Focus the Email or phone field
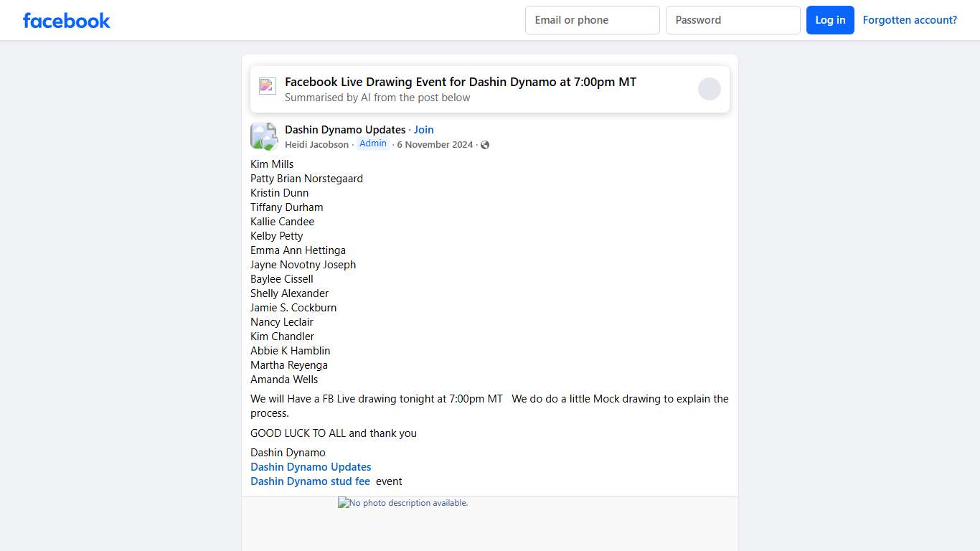This screenshot has width=980, height=551. point(592,20)
